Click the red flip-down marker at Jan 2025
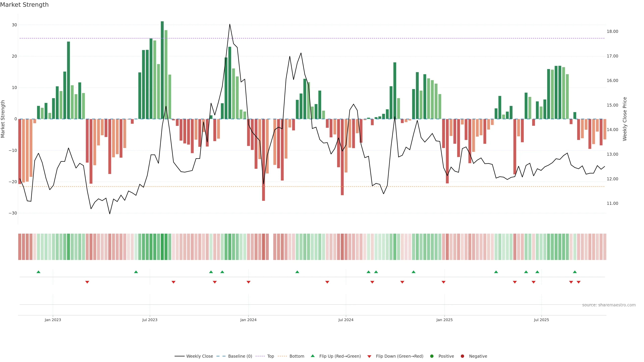The width and height of the screenshot is (644, 362). (x=443, y=282)
